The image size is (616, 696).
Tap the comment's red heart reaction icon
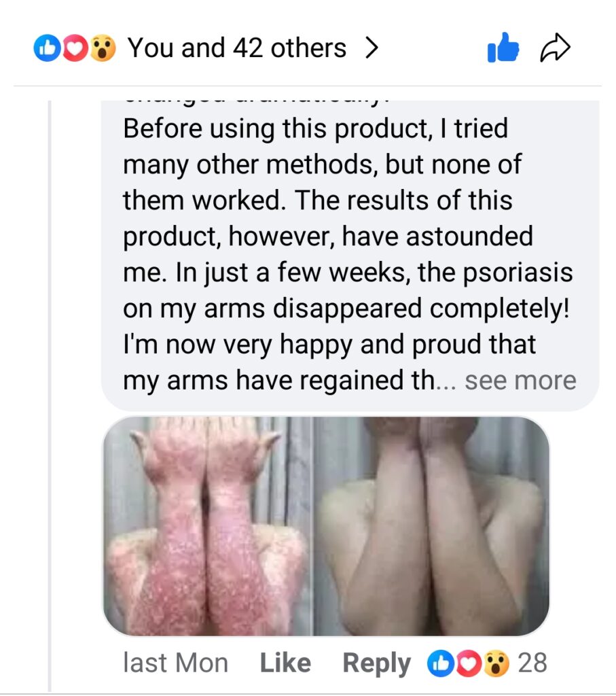tap(468, 663)
